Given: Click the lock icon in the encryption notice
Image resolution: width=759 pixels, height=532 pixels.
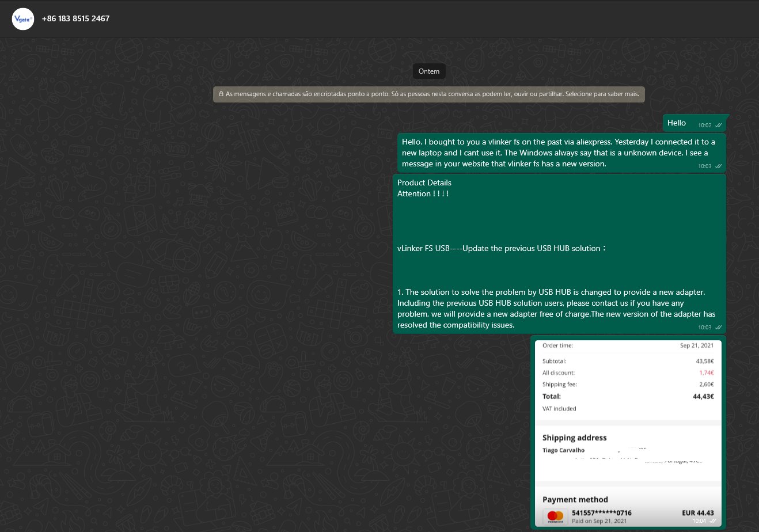Looking at the screenshot, I should tap(221, 94).
